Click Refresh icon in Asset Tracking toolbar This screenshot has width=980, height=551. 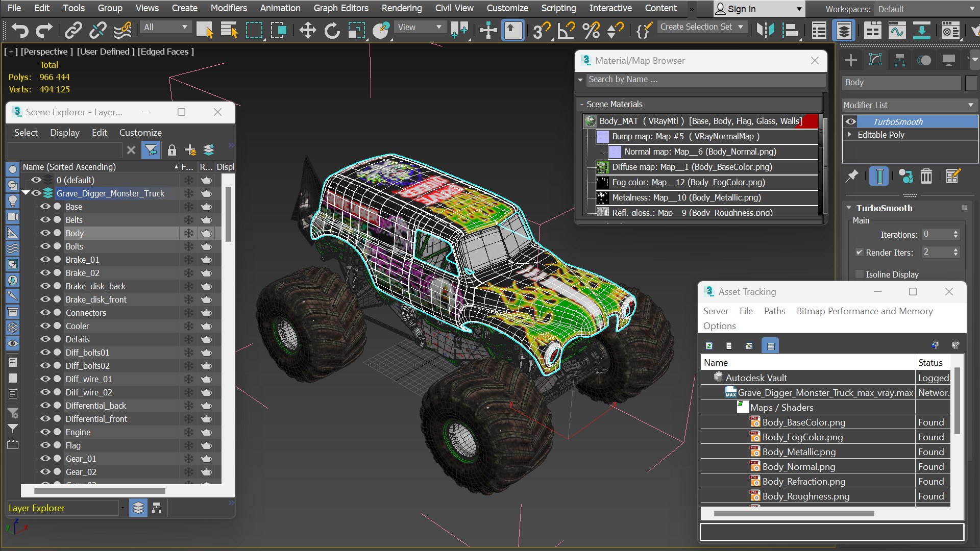(709, 346)
